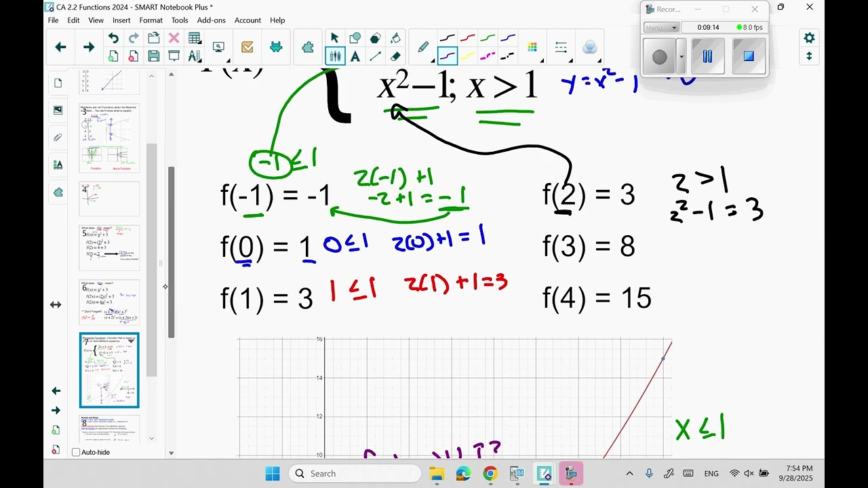Move the sidebar to the other side
The height and width of the screenshot is (488, 868).
point(56,305)
